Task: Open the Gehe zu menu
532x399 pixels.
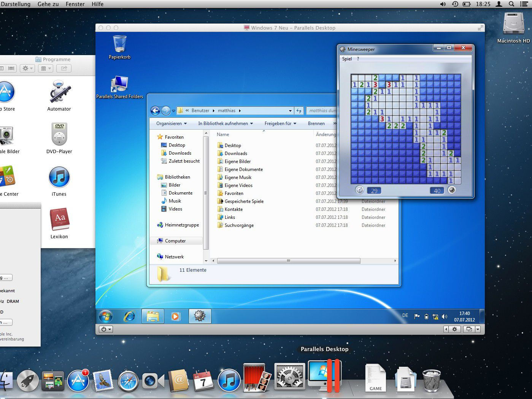Action: pos(48,4)
